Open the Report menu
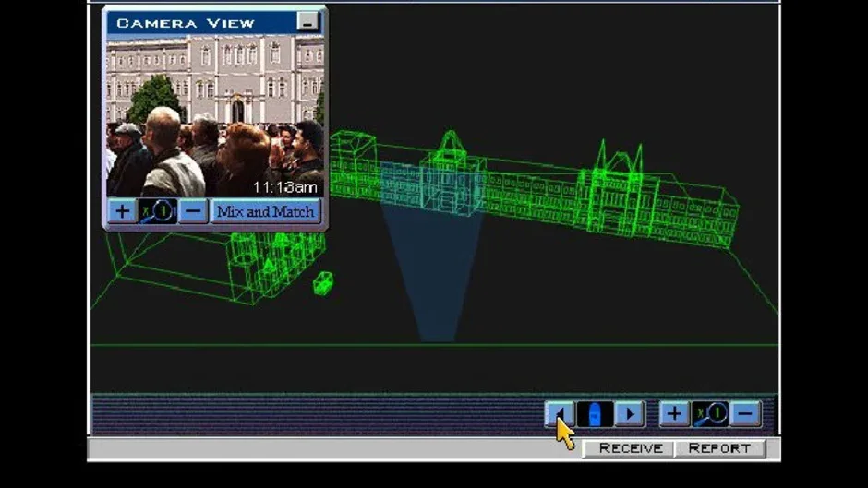This screenshot has width=868, height=488. (719, 448)
